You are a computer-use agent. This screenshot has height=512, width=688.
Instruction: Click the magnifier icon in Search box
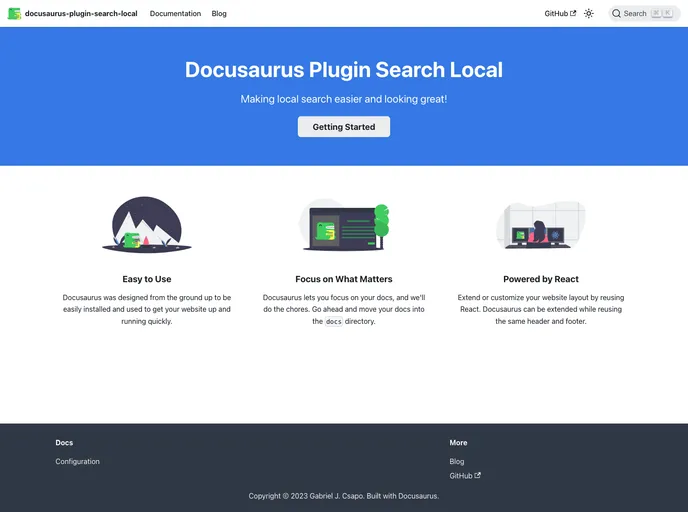(616, 14)
